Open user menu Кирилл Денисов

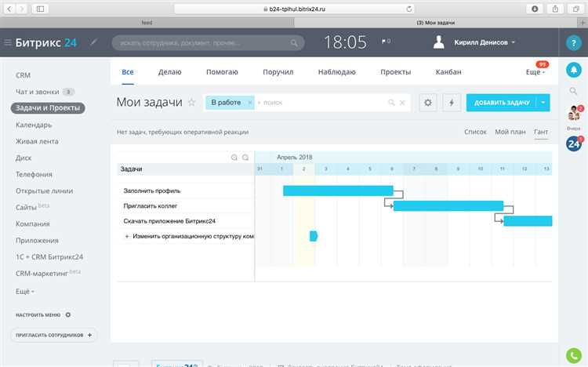485,42
